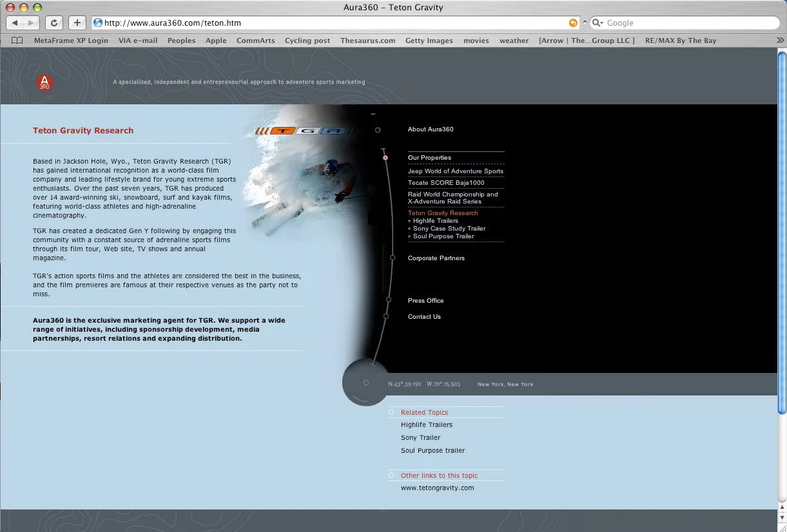
Task: Open the Arrow Group LLC bookmark
Action: (587, 41)
